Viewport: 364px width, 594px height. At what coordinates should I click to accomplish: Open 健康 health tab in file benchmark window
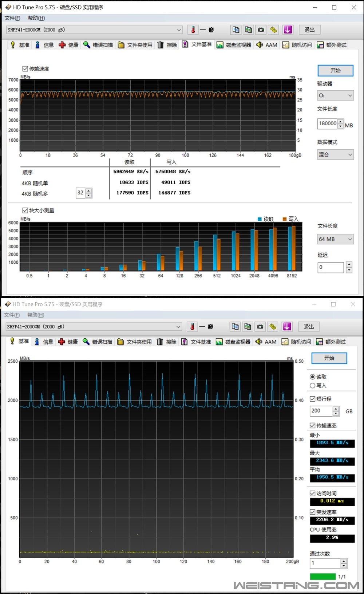coord(69,45)
